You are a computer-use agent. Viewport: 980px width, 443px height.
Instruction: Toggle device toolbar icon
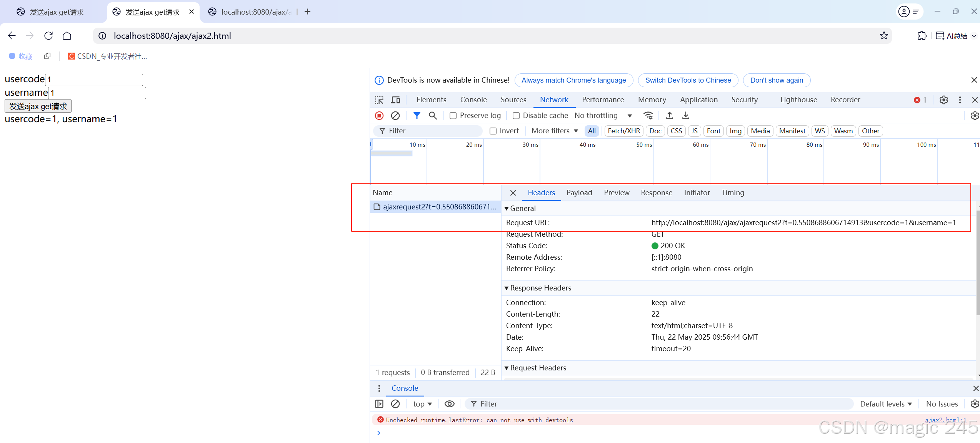coord(395,100)
